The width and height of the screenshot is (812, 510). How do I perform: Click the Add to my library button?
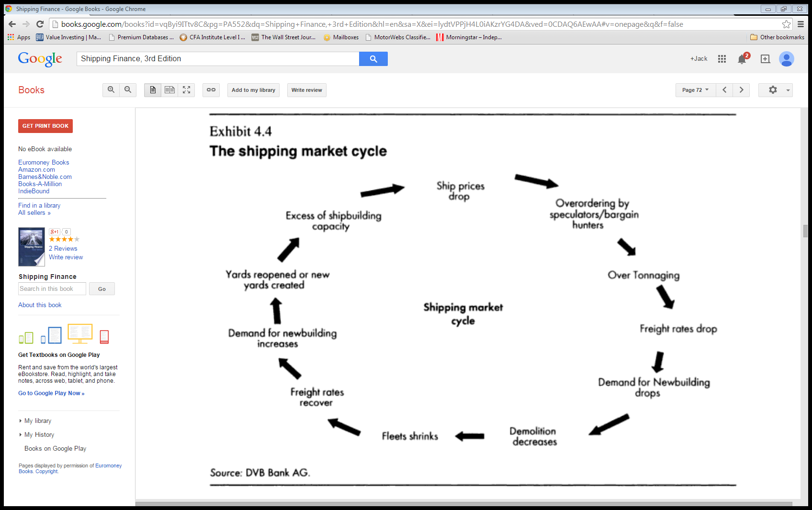tap(253, 90)
